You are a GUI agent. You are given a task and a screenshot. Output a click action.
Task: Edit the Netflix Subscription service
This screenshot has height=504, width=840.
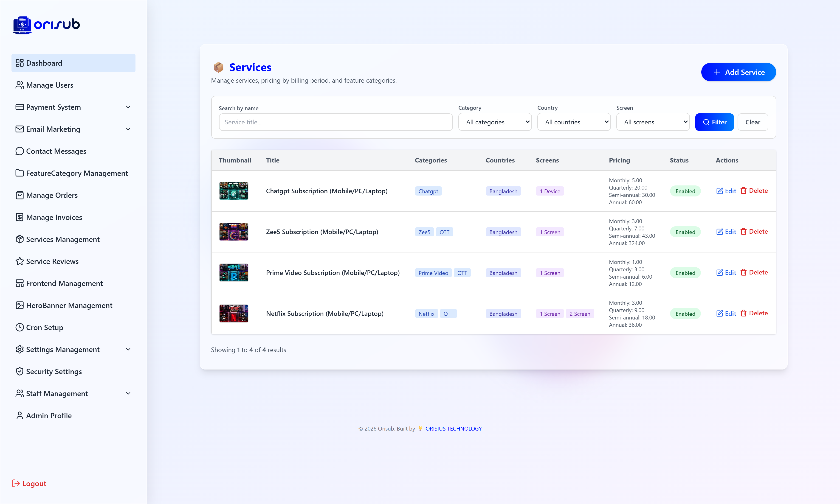[726, 314]
